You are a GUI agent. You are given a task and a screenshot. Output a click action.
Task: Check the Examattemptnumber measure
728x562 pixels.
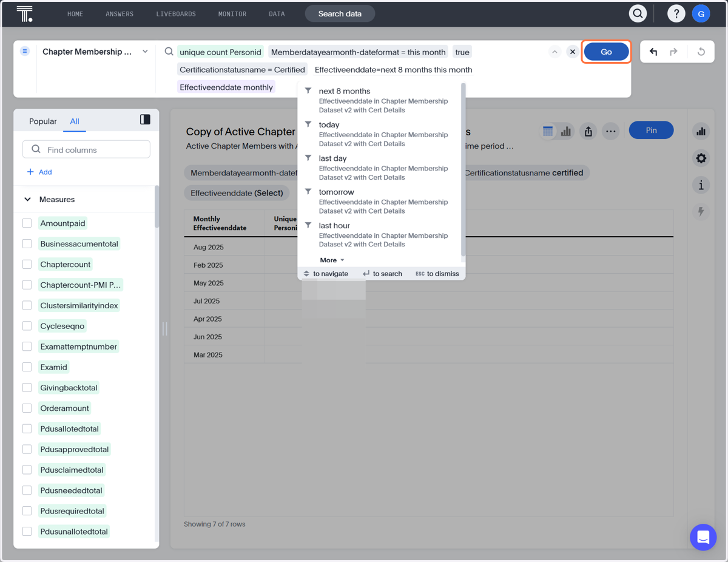(27, 347)
